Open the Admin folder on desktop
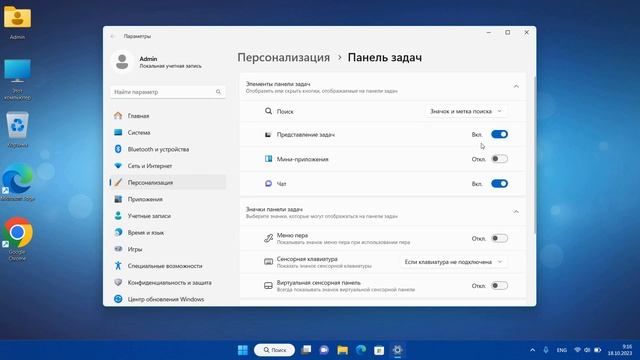The image size is (640, 360). [17, 23]
